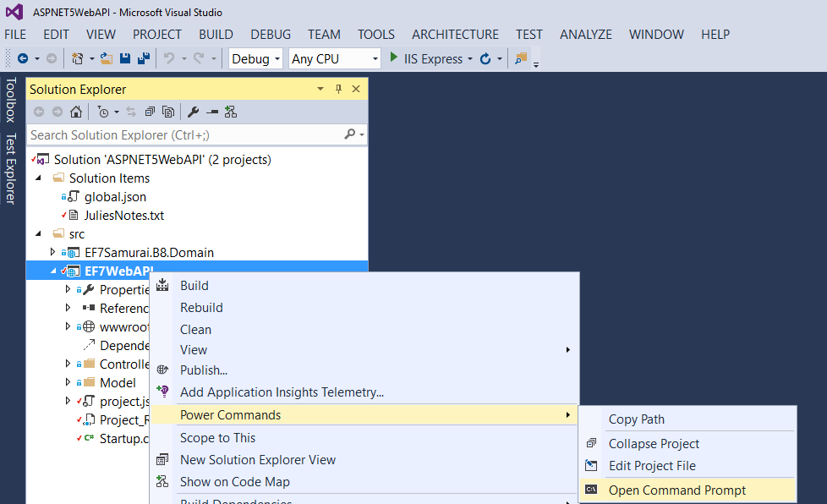Click the Show All Files icon

[x=168, y=112]
